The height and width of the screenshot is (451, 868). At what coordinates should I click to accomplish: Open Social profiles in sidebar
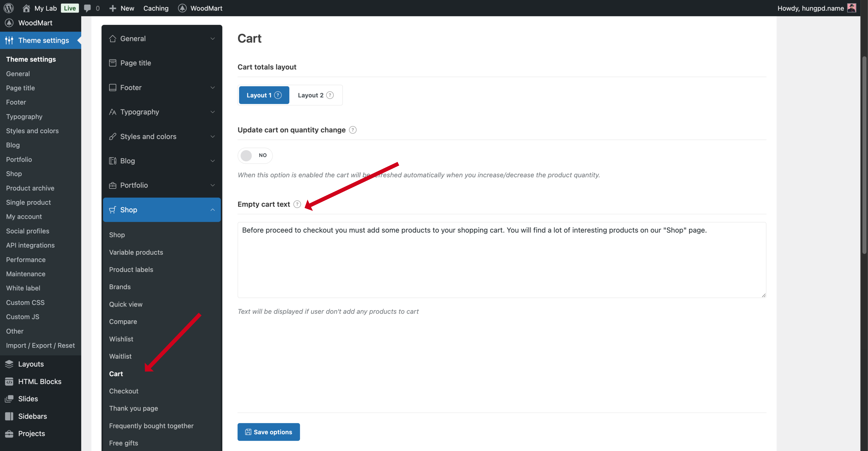(x=28, y=231)
